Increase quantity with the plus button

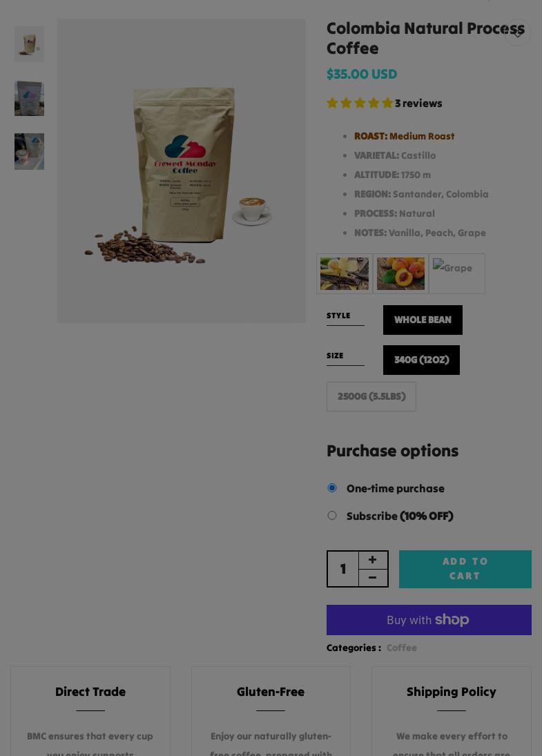(373, 560)
